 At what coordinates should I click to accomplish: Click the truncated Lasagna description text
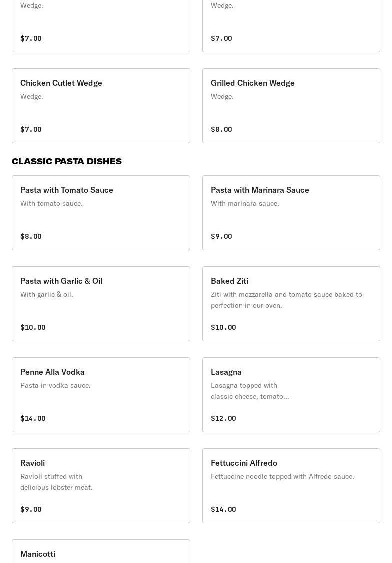pos(250,391)
